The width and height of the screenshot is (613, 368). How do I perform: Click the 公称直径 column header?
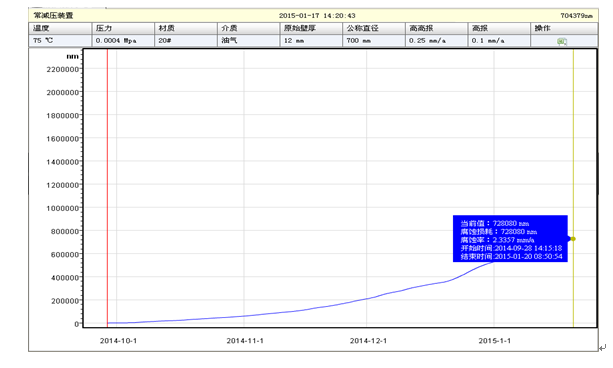pyautogui.click(x=374, y=28)
